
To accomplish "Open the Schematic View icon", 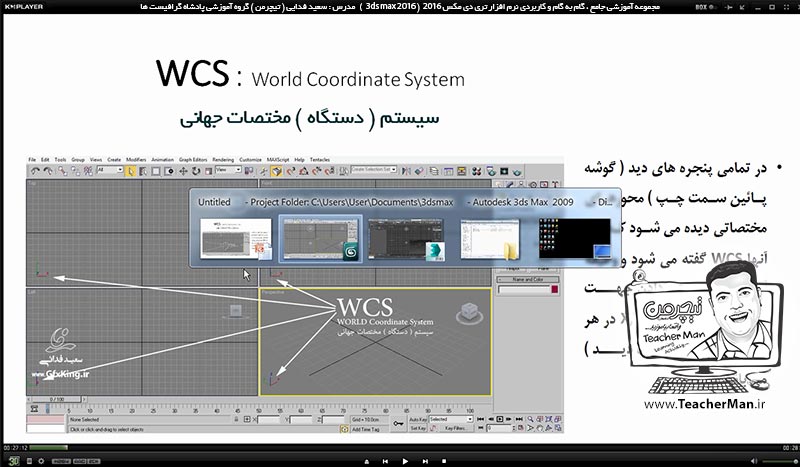I will pos(461,171).
